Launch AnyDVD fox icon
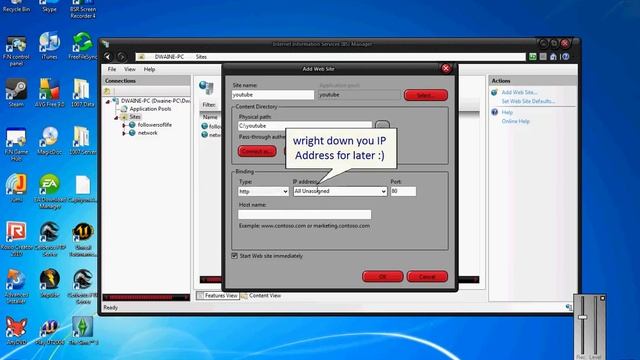The image size is (640, 360). click(16, 331)
